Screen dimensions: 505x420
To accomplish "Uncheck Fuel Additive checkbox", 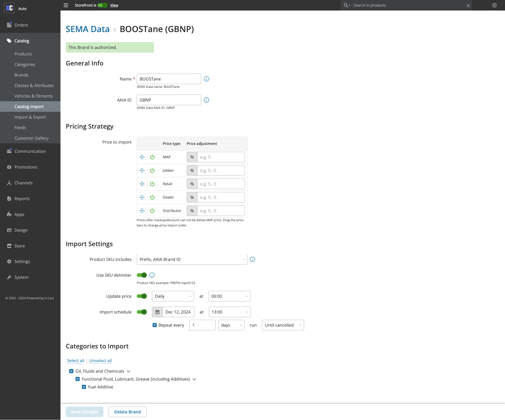I will tap(84, 387).
